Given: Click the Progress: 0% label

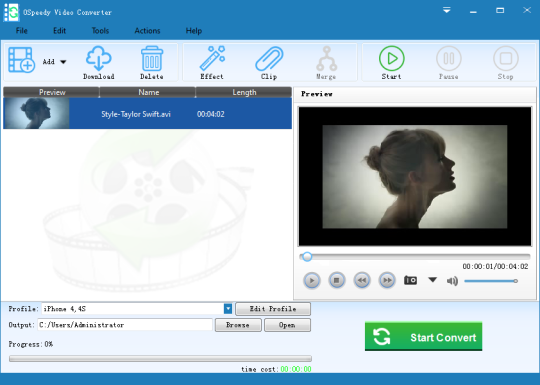Looking at the screenshot, I should click(x=31, y=344).
